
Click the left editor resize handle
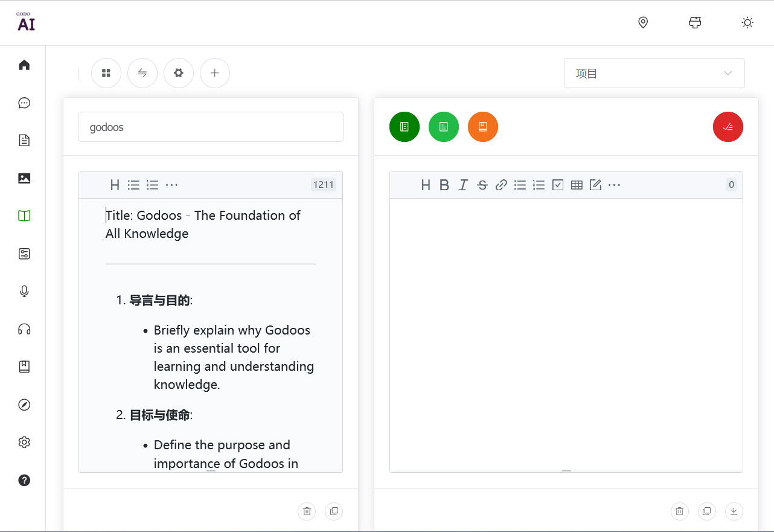(x=211, y=470)
